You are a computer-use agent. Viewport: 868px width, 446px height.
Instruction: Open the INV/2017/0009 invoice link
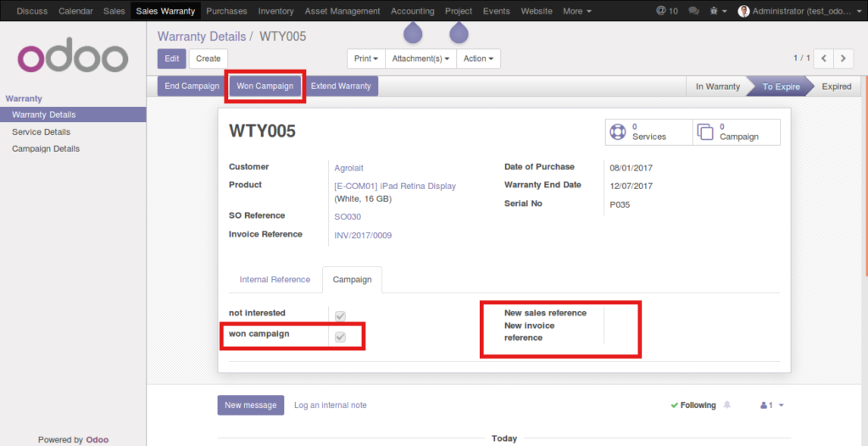363,236
